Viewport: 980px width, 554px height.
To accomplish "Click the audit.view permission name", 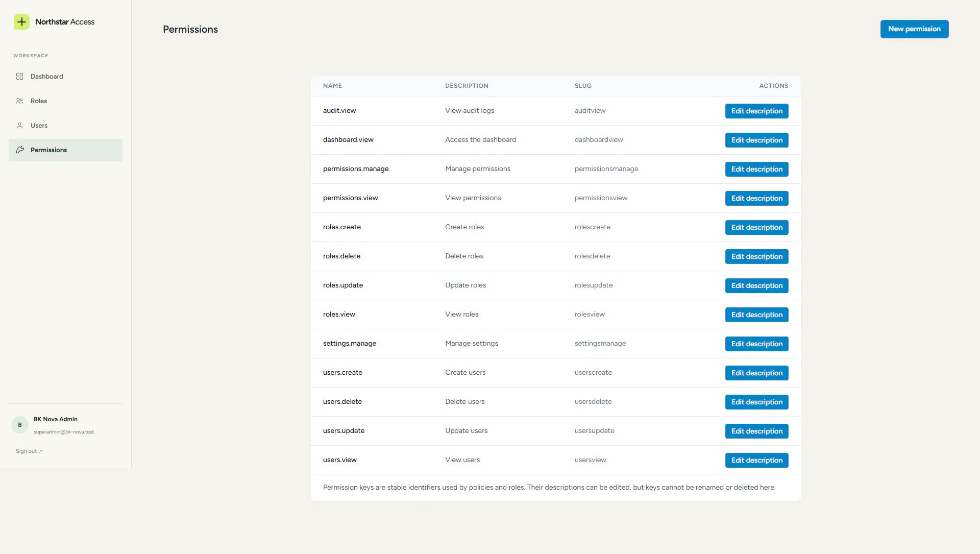I will tap(339, 111).
